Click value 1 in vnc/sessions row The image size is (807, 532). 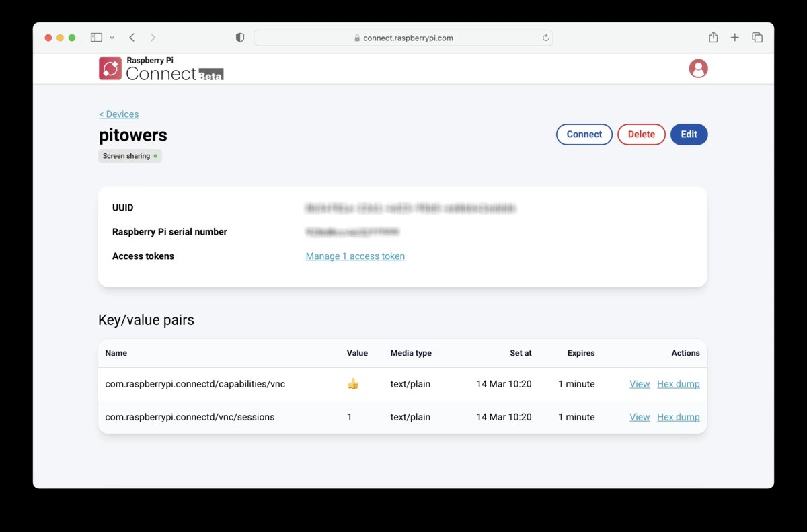coord(350,417)
